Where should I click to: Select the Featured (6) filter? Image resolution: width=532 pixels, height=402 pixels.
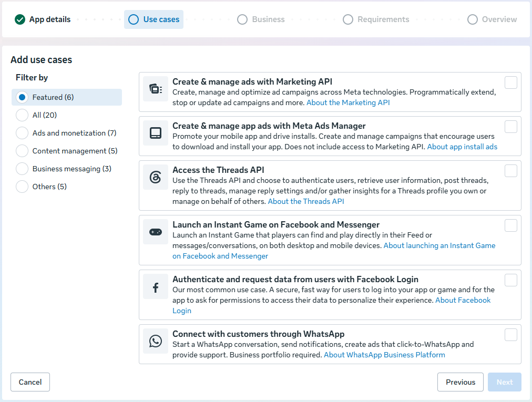pos(66,97)
